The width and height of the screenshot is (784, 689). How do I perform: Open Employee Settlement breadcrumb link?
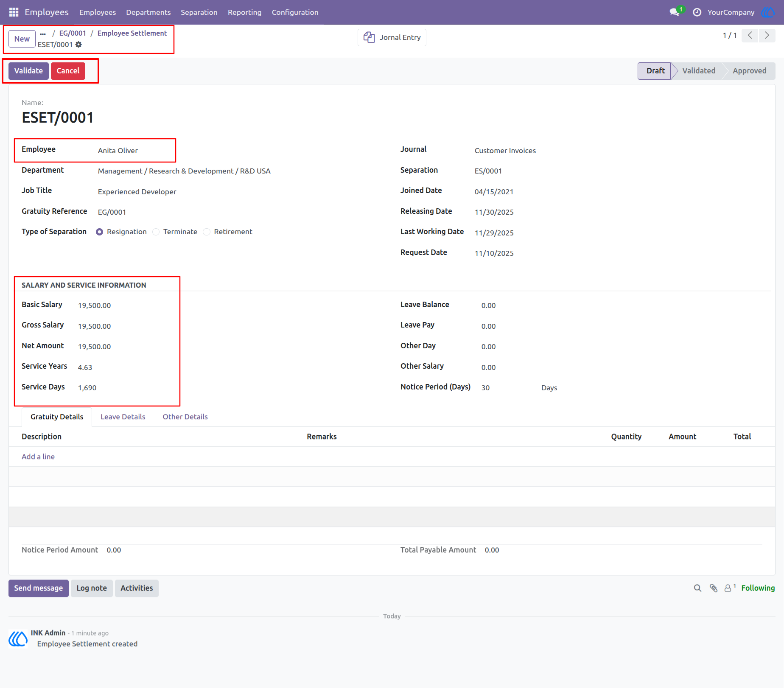coord(132,34)
